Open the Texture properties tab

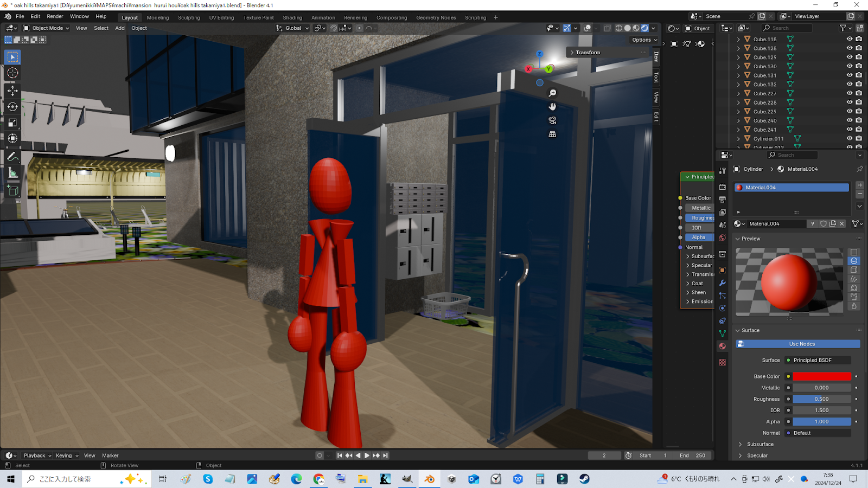(722, 362)
